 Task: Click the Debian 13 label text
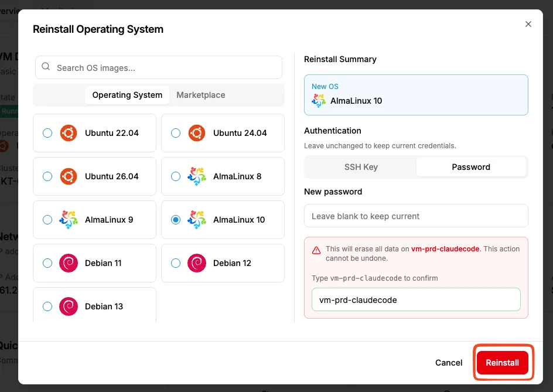[x=104, y=306]
